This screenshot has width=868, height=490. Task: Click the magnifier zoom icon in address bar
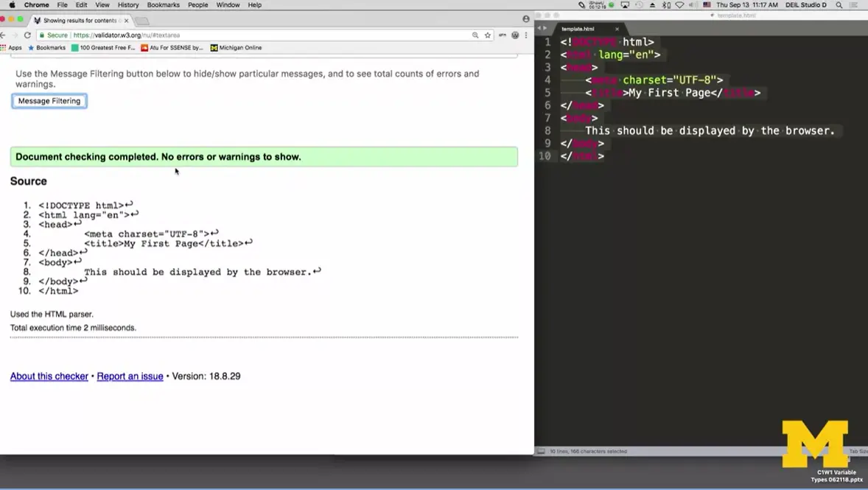[475, 35]
